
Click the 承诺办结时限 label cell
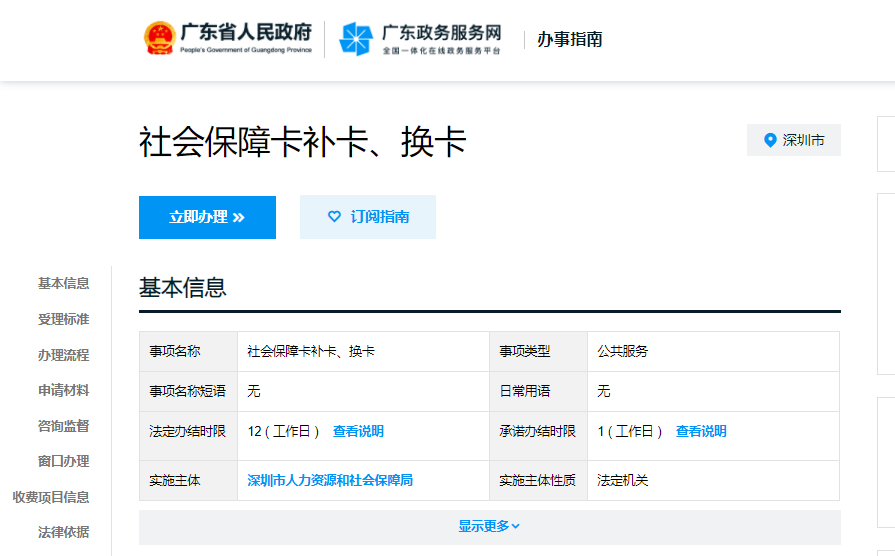pyautogui.click(x=538, y=436)
